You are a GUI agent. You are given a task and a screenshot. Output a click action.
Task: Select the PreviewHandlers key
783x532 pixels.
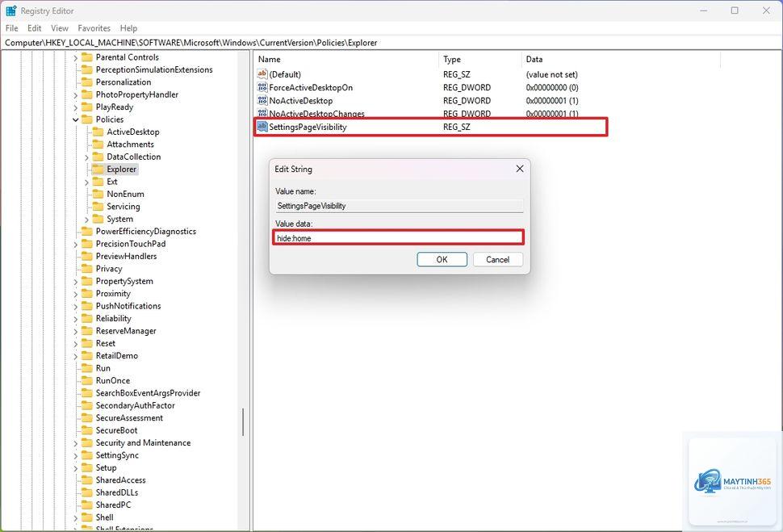[126, 256]
